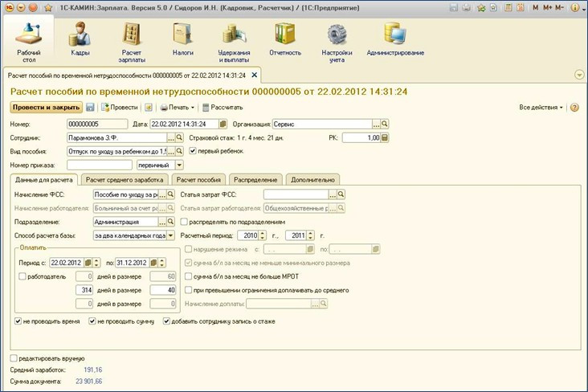Switch to the Распределение tab

pos(256,180)
